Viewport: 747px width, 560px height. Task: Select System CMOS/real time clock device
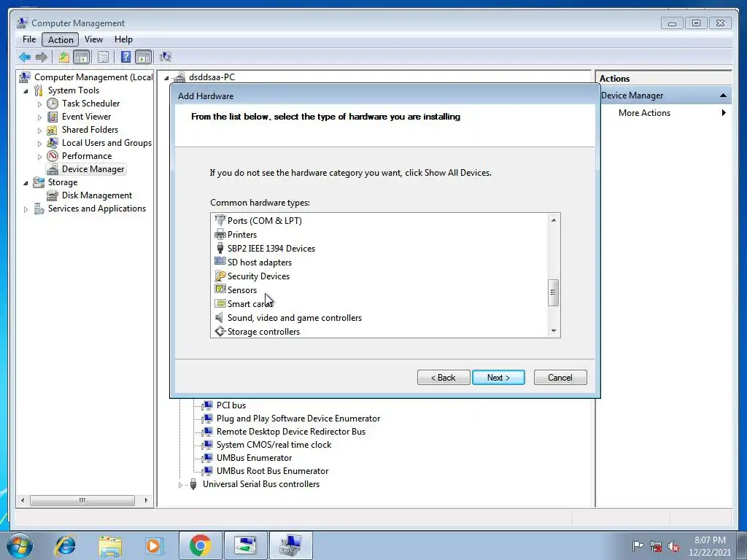[274, 445]
